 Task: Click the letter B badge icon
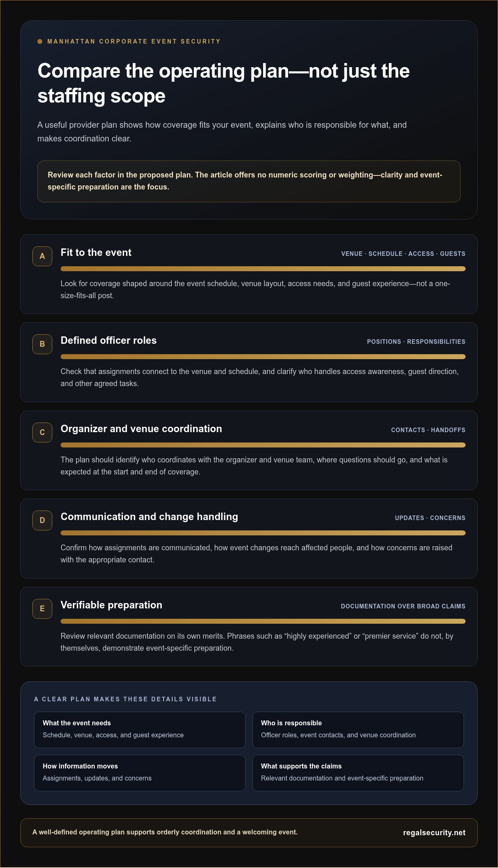pos(42,344)
